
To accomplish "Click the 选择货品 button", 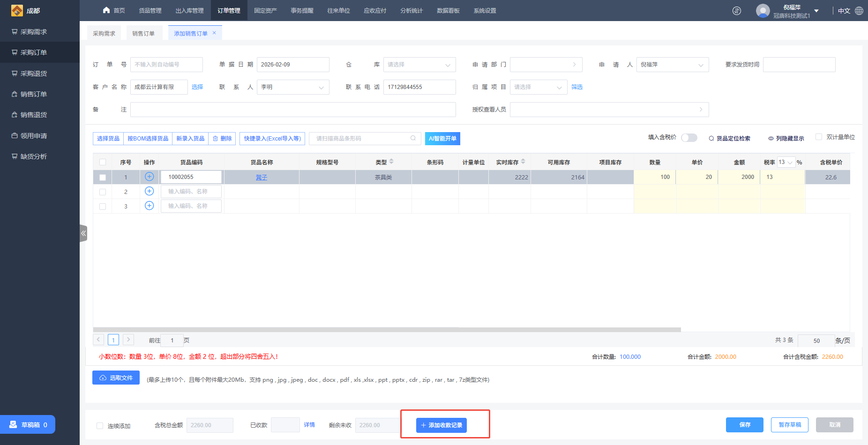I will tap(108, 138).
